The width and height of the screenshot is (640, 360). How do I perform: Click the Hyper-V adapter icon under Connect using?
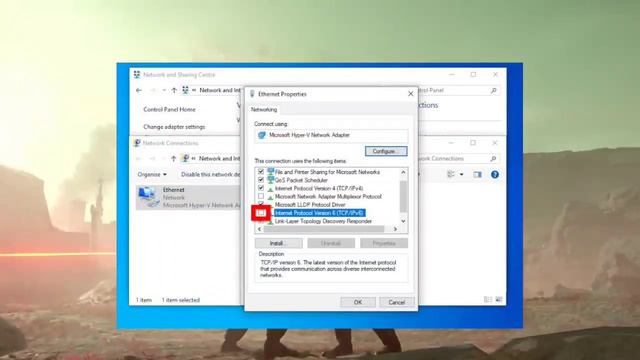(x=262, y=135)
